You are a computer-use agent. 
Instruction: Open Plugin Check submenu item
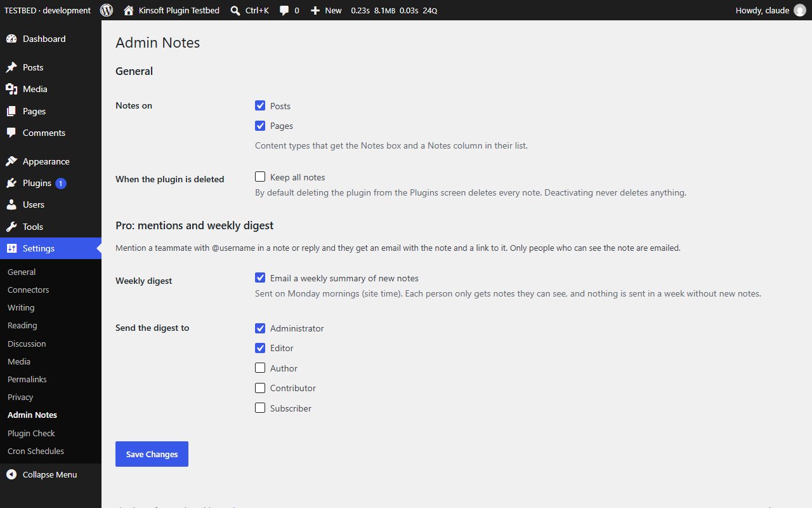pos(51,433)
